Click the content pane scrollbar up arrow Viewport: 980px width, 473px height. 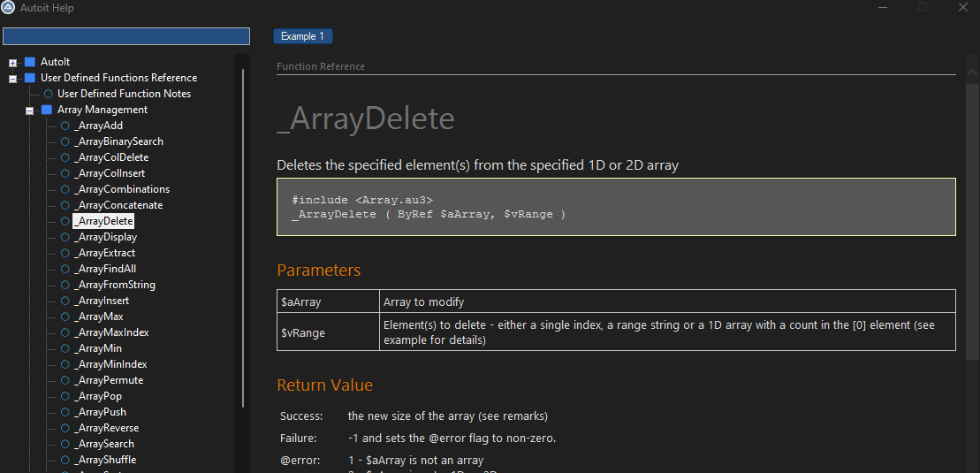click(973, 73)
